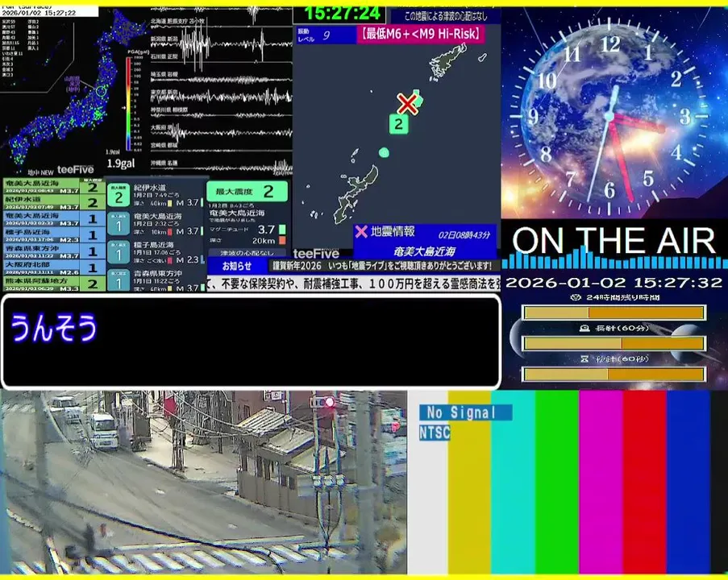Screen dimensions: 728x580
Task: Click the green 15:27:24 clock readout
Action: pos(343,13)
